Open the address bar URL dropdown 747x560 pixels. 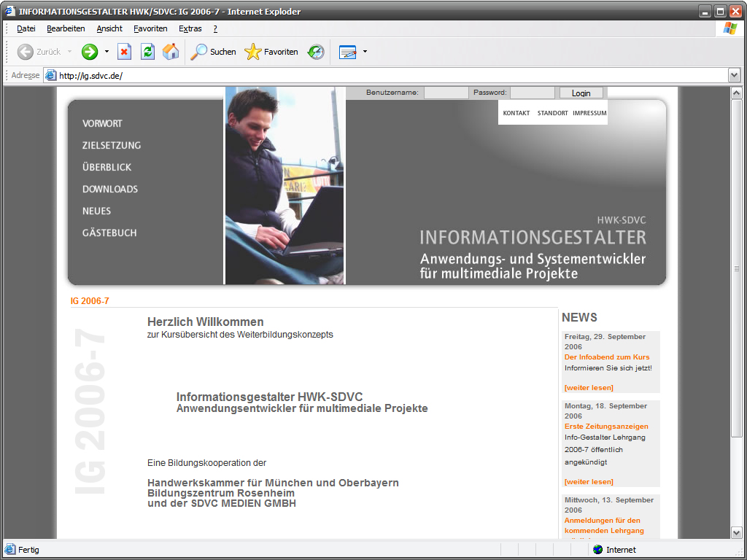coord(734,75)
